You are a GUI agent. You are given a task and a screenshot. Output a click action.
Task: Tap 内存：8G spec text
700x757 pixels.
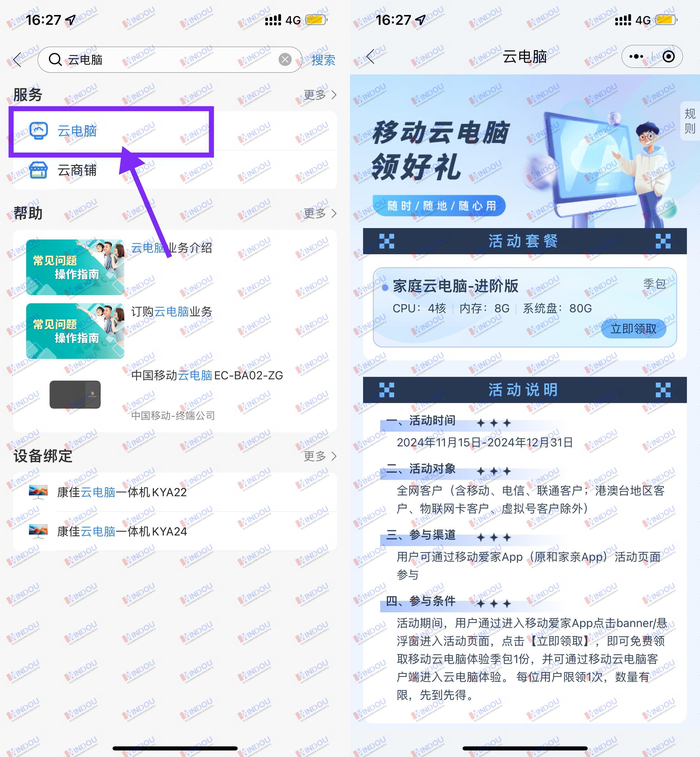click(484, 308)
